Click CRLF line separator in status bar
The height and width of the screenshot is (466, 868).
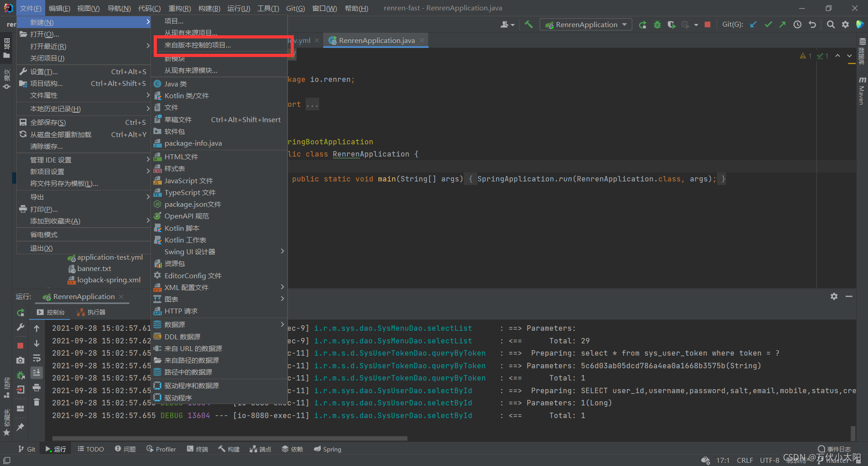coord(745,460)
